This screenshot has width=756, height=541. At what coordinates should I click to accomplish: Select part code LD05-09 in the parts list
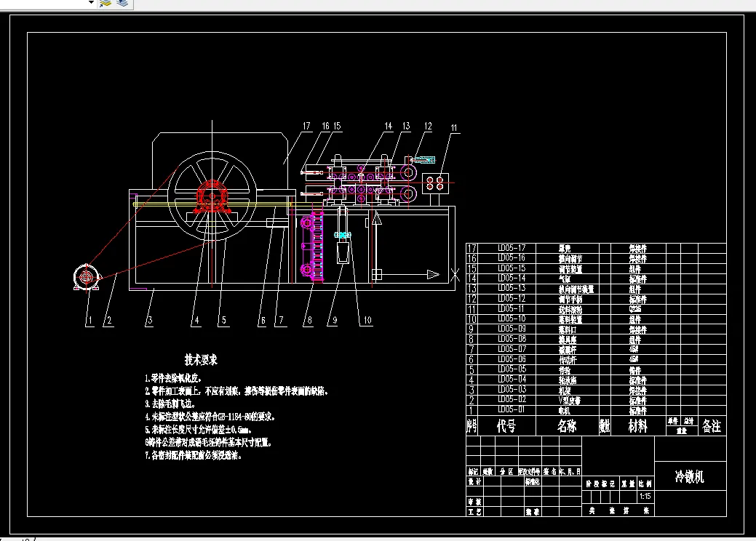click(512, 329)
